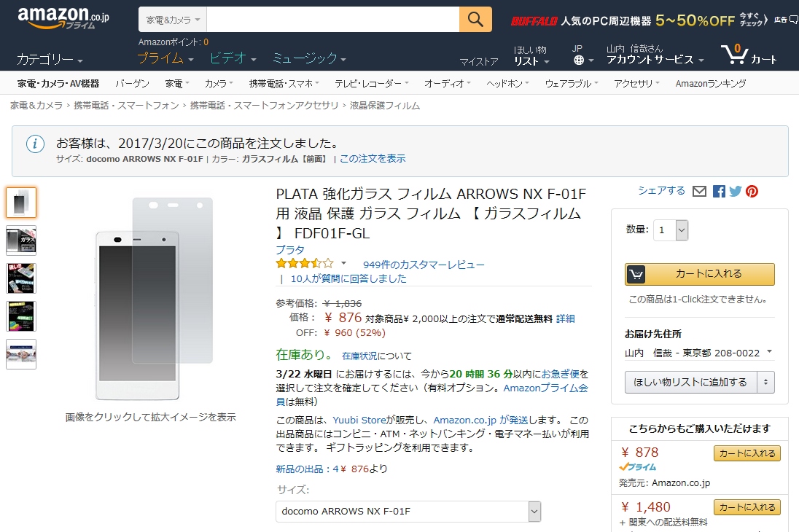Open ウェアラブル nav menu

pos(572,84)
